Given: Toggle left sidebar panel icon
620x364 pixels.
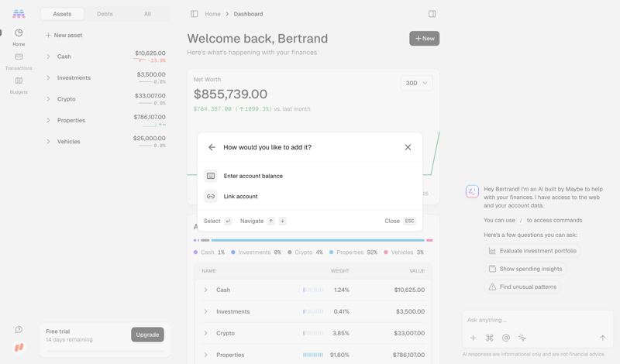Looking at the screenshot, I should pos(195,14).
